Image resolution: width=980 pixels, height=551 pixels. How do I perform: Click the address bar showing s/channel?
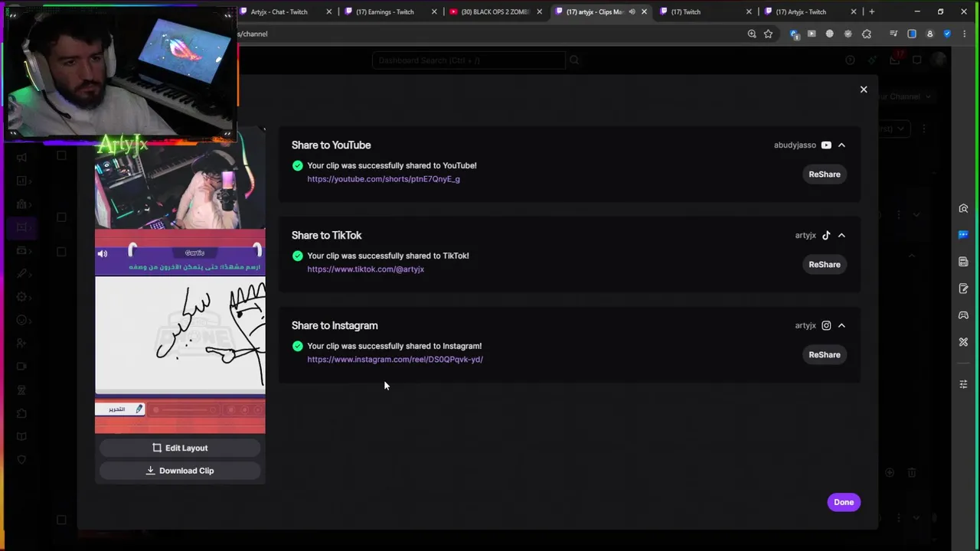pyautogui.click(x=490, y=34)
